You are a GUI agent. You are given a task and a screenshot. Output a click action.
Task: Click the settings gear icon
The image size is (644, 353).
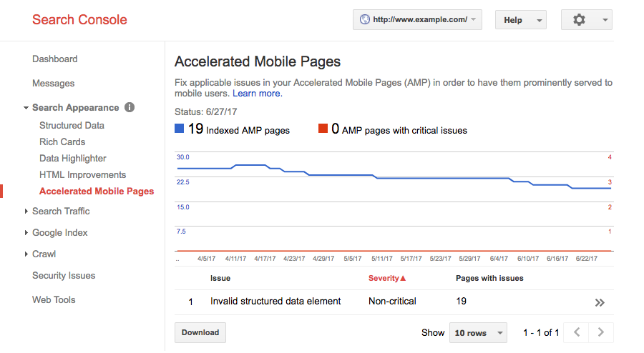click(579, 20)
